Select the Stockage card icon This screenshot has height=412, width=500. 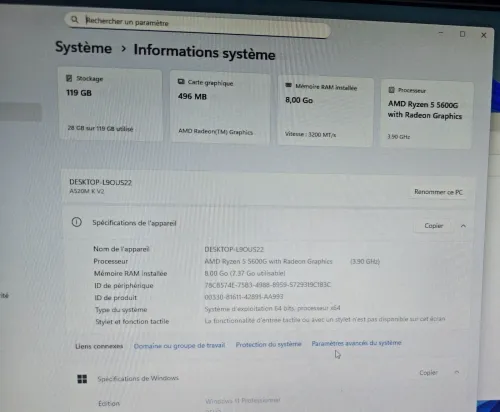coord(69,78)
